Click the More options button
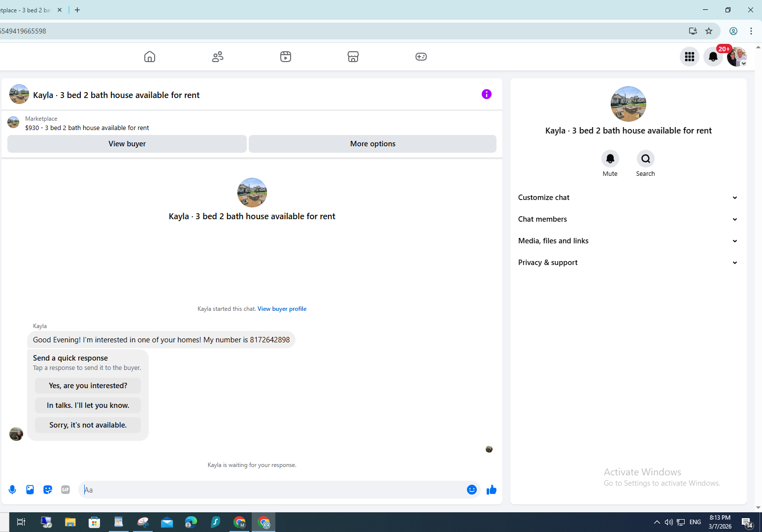The height and width of the screenshot is (532, 762). [373, 144]
